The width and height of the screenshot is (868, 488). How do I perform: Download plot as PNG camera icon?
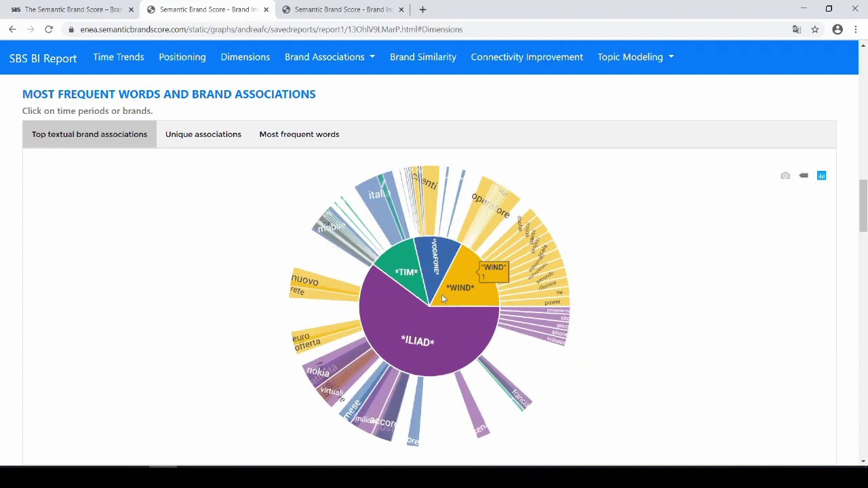pyautogui.click(x=785, y=176)
